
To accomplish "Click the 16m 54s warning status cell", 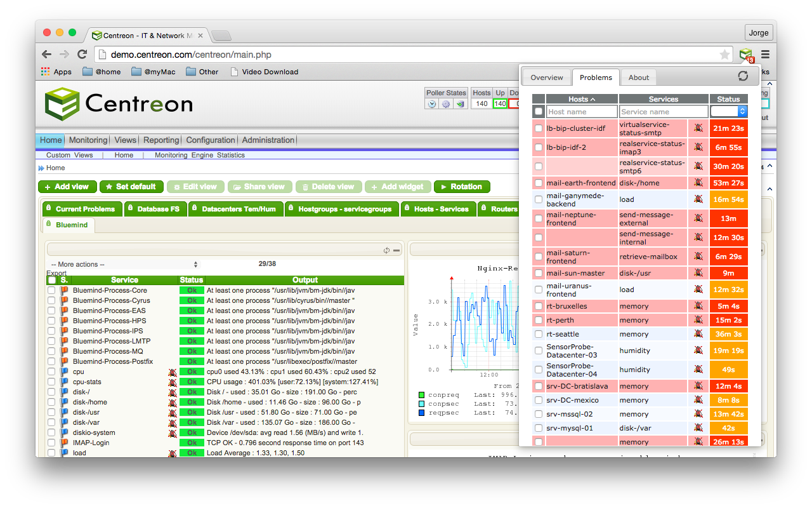I will tap(728, 199).
